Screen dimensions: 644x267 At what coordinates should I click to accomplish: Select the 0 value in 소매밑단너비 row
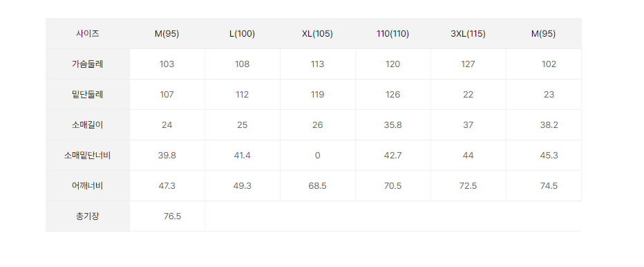pos(317,156)
